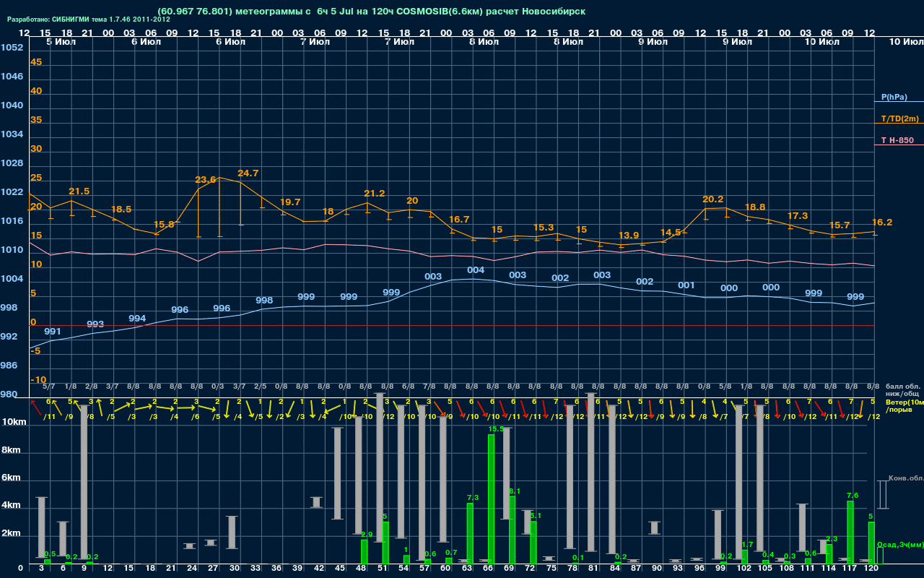The width and height of the screenshot is (924, 578).
Task: Click the 15.8 temperature value
Action: coord(164,225)
